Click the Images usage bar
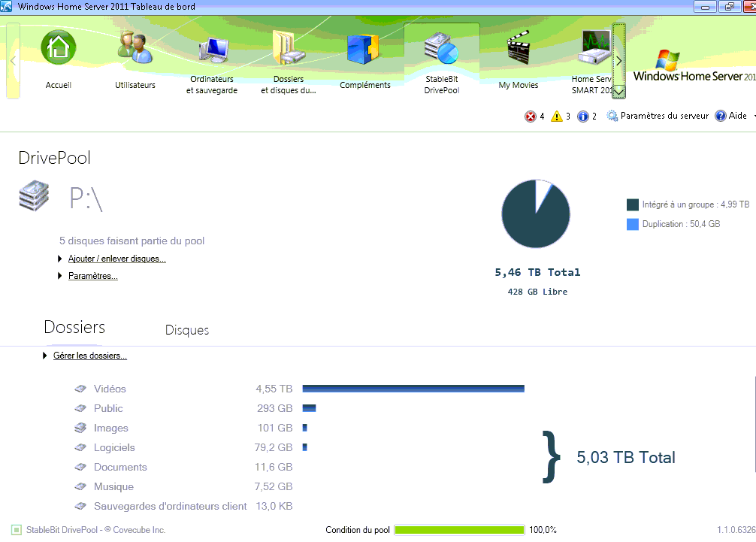 tap(304, 428)
